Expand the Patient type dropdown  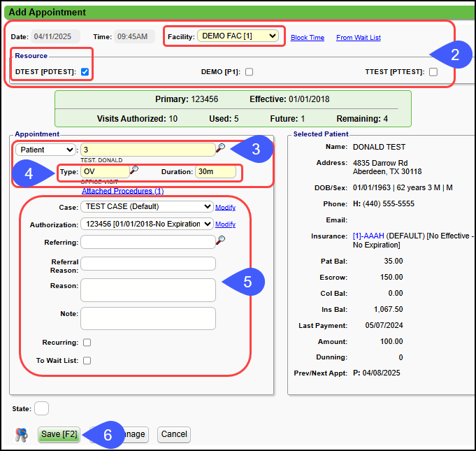coord(45,150)
